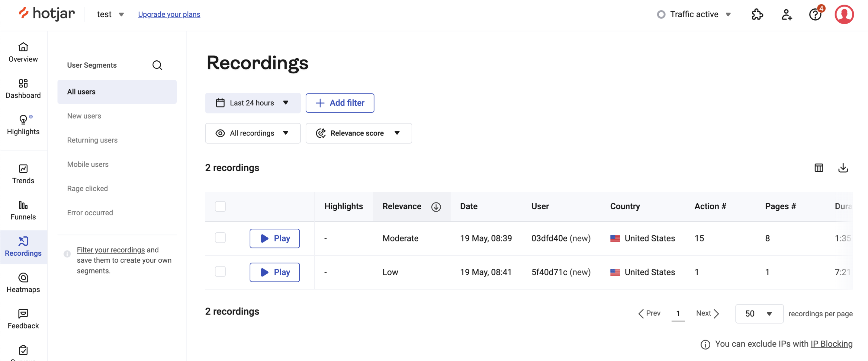Open the All recordings filter dropdown

(252, 133)
